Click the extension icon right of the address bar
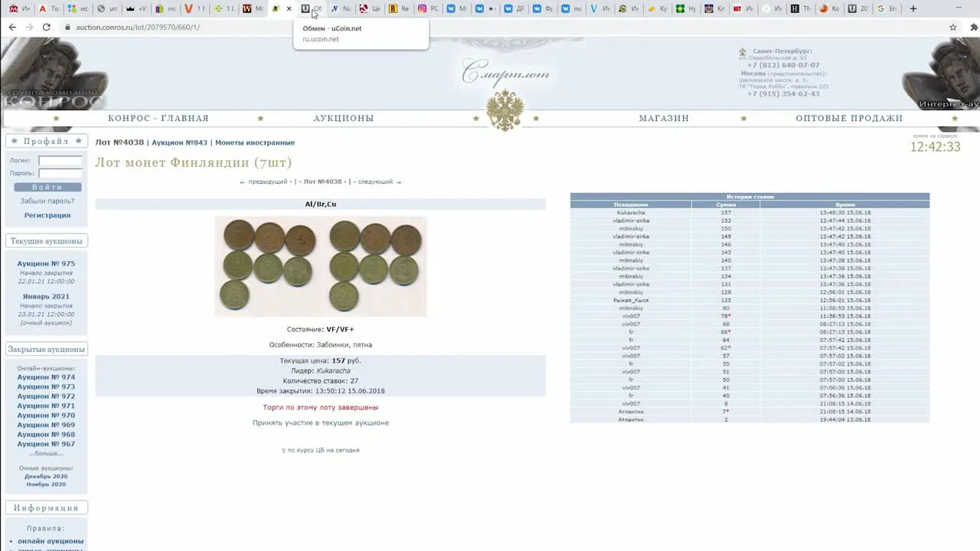The height and width of the screenshot is (551, 980). tap(972, 26)
